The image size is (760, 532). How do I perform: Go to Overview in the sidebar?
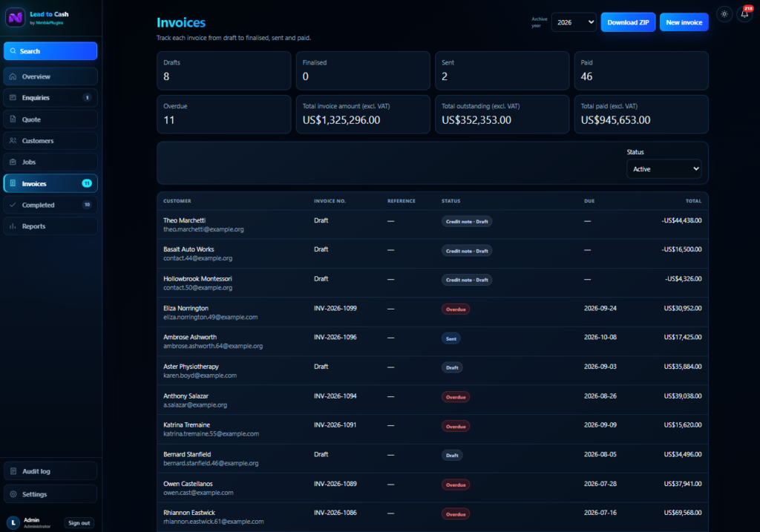50,76
